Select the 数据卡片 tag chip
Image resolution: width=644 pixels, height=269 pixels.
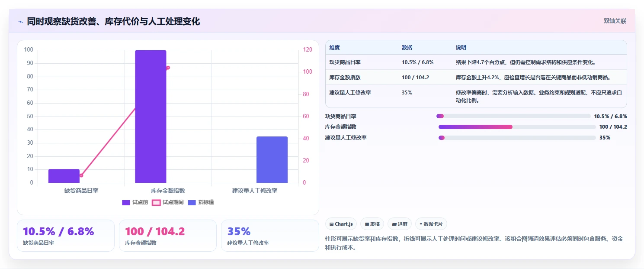click(x=431, y=224)
